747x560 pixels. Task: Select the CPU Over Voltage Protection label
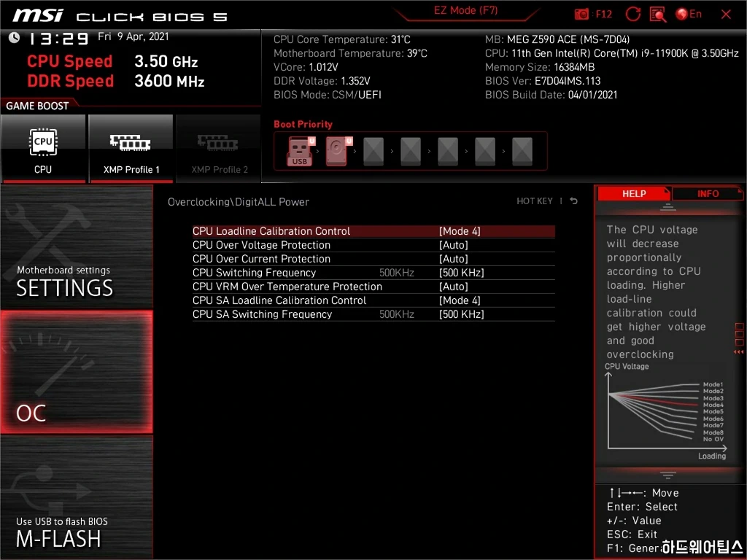[262, 245]
